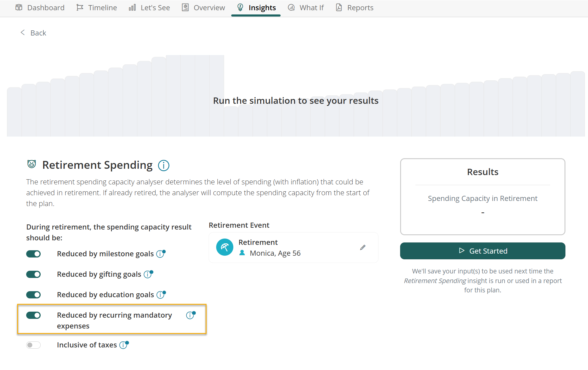The image size is (588, 370).
Task: Go to the Dashboard tab
Action: tap(40, 8)
